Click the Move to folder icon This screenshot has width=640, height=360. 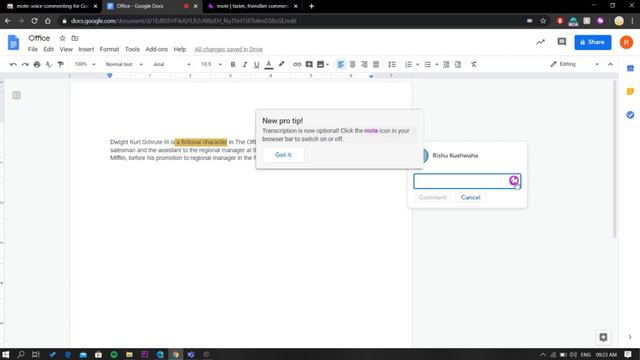75,38
